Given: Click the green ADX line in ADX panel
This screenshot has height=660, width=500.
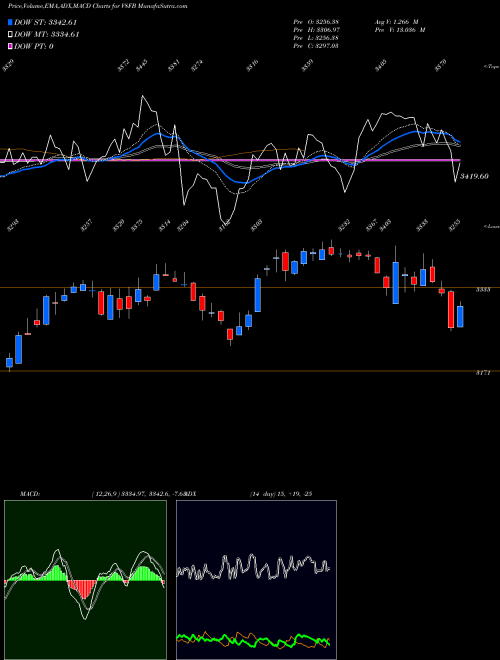Looking at the screenshot, I should pyautogui.click(x=253, y=640).
